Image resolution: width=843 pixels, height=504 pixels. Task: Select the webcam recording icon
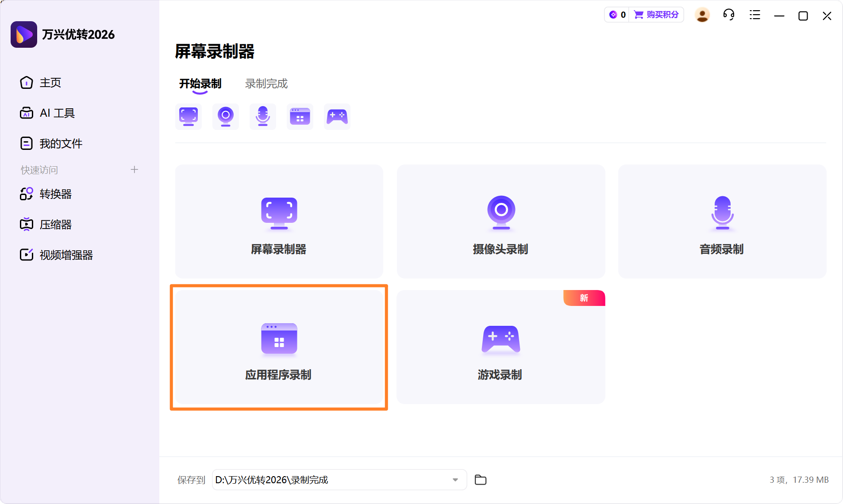tap(226, 116)
